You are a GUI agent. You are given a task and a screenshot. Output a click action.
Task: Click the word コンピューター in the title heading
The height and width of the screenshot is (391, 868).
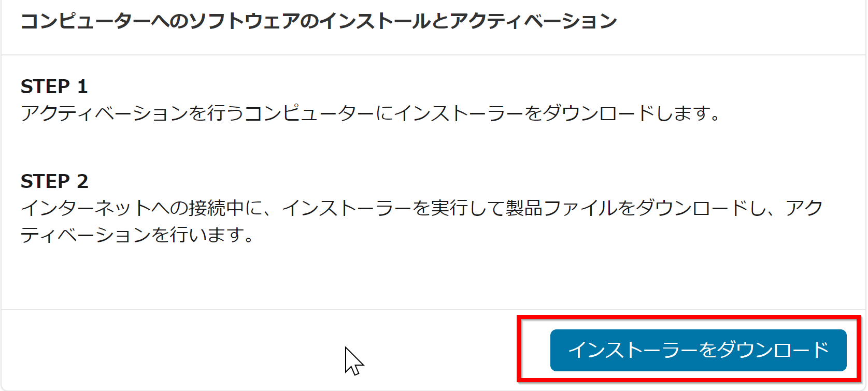tap(86, 21)
